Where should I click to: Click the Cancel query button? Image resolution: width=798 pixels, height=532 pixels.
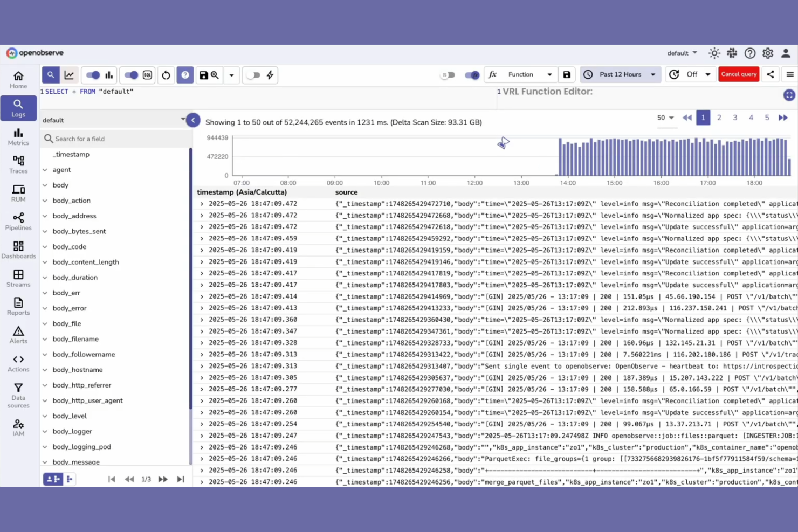(739, 74)
